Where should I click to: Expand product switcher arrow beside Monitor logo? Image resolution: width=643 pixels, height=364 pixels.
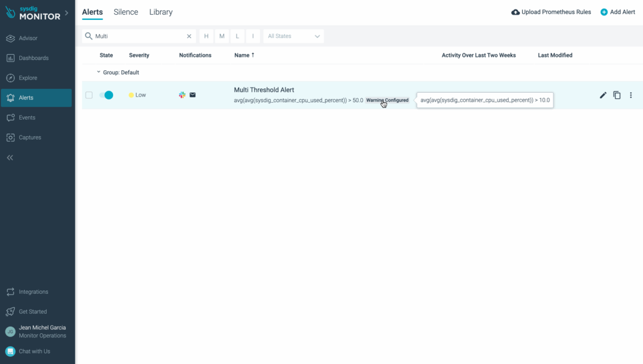pyautogui.click(x=66, y=13)
